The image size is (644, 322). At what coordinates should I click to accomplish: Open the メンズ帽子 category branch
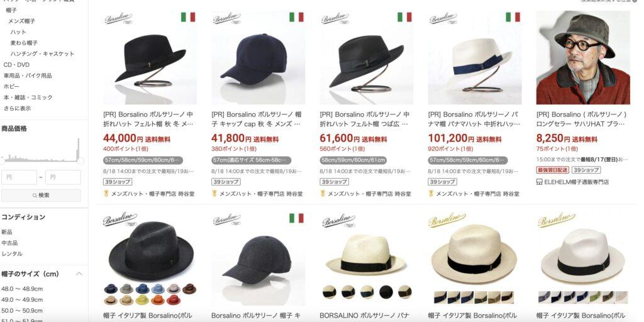22,21
